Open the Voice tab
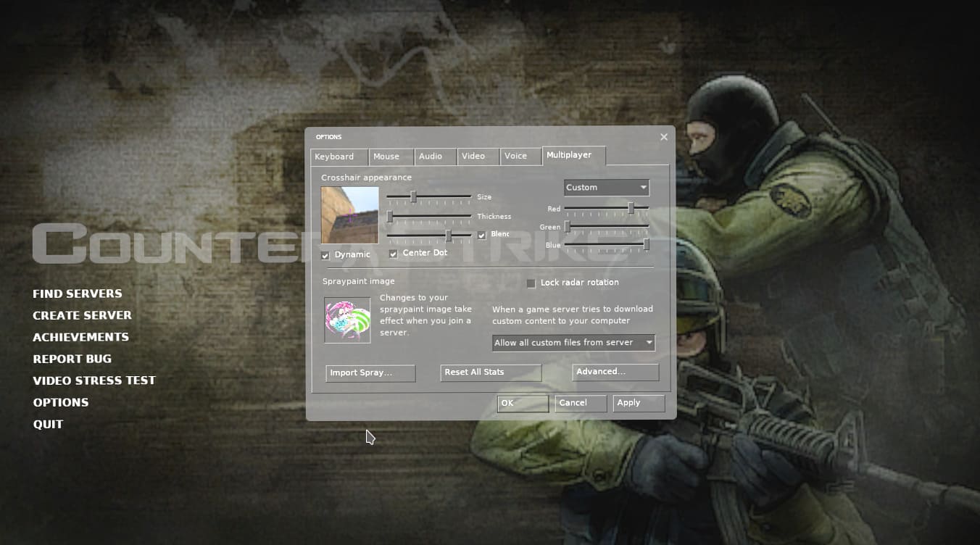 click(521, 157)
